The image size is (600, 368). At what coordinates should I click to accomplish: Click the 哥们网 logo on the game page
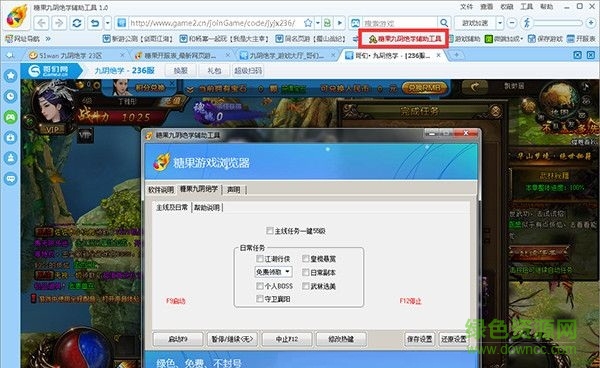click(x=49, y=71)
